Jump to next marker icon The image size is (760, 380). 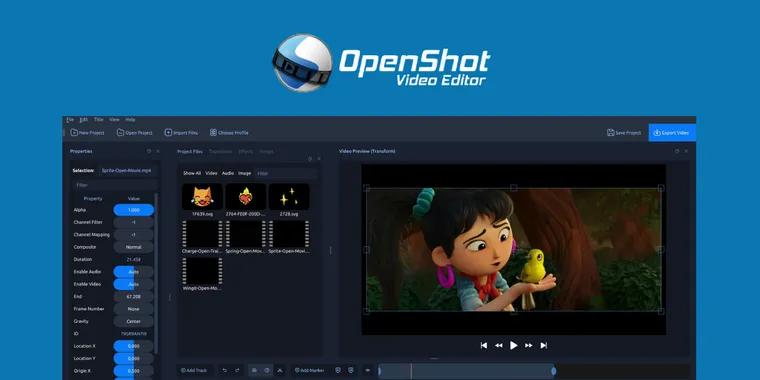tap(351, 370)
